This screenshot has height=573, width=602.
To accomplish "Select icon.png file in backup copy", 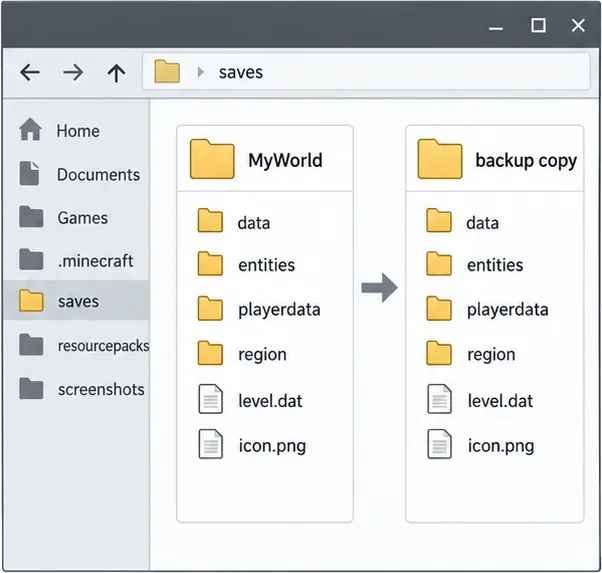I will click(x=481, y=445).
